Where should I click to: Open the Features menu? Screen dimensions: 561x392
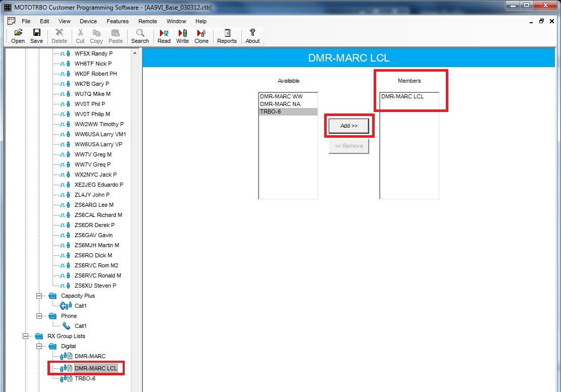pos(117,21)
